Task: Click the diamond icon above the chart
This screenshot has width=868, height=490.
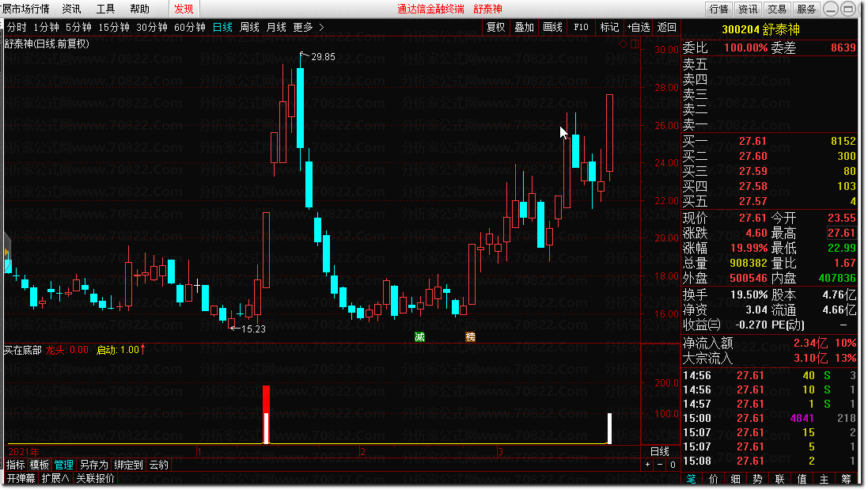Action: pyautogui.click(x=623, y=44)
